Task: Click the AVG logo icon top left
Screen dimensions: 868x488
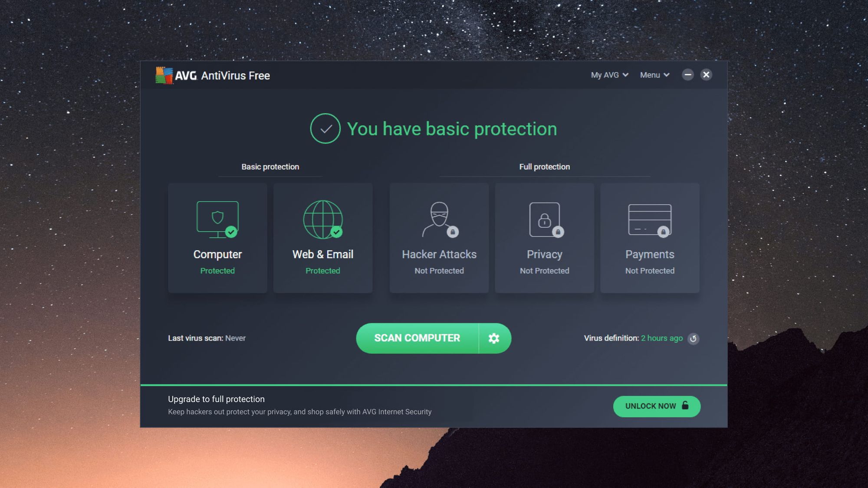Action: coord(163,75)
